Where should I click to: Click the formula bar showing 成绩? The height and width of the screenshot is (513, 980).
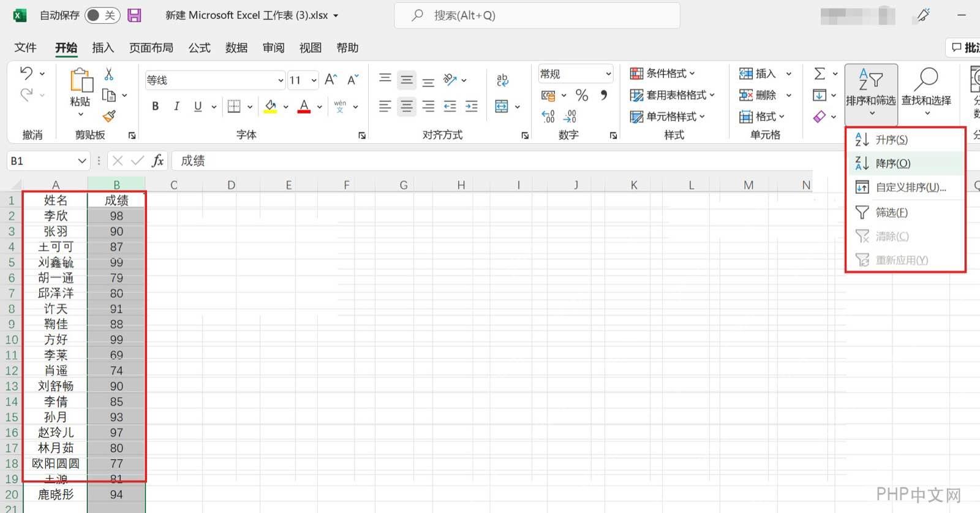coord(492,161)
